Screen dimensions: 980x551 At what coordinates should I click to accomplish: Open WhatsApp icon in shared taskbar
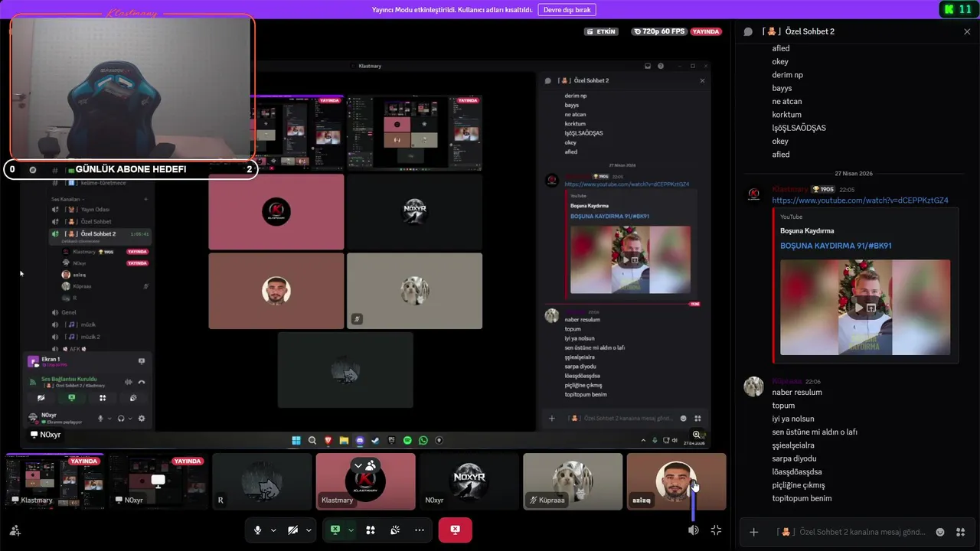(x=423, y=440)
